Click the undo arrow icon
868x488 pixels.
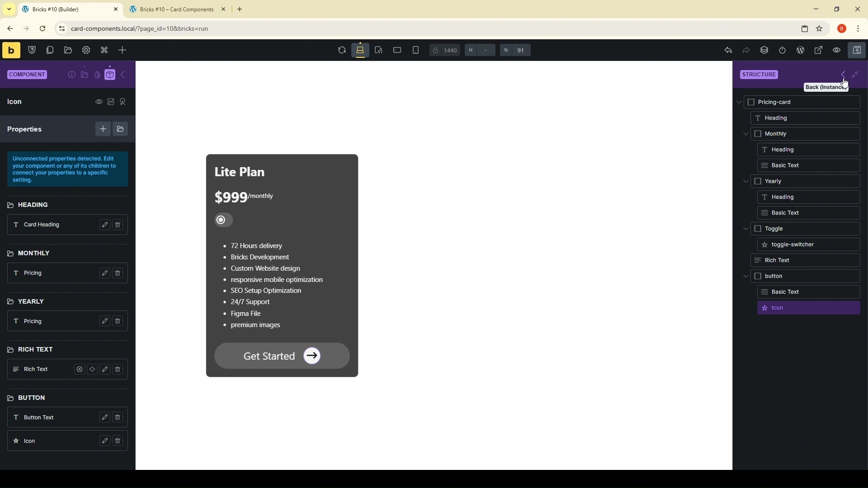(x=728, y=51)
